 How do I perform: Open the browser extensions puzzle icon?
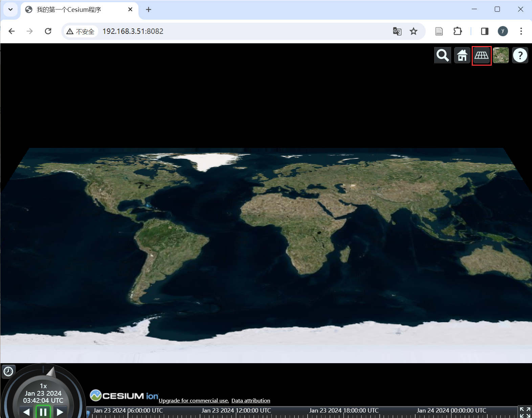[458, 31]
